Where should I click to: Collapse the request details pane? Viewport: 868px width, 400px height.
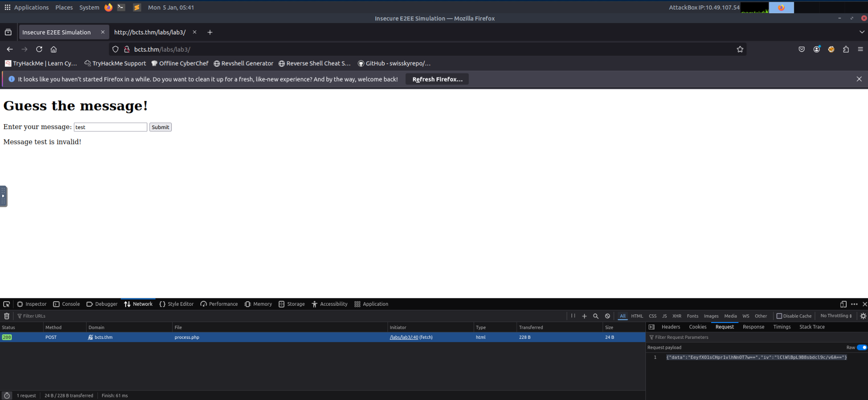tap(651, 327)
